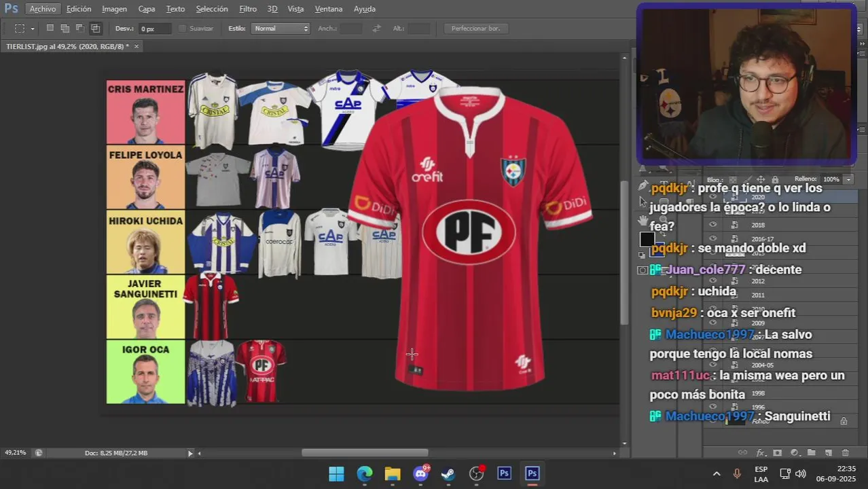Create new fill or adjustment layer icon
868x489 pixels.
tap(795, 453)
